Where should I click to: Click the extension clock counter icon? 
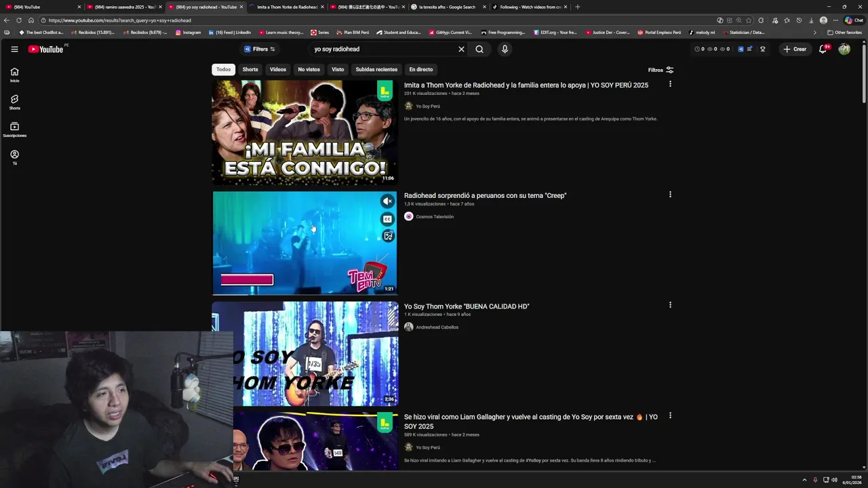(698, 49)
